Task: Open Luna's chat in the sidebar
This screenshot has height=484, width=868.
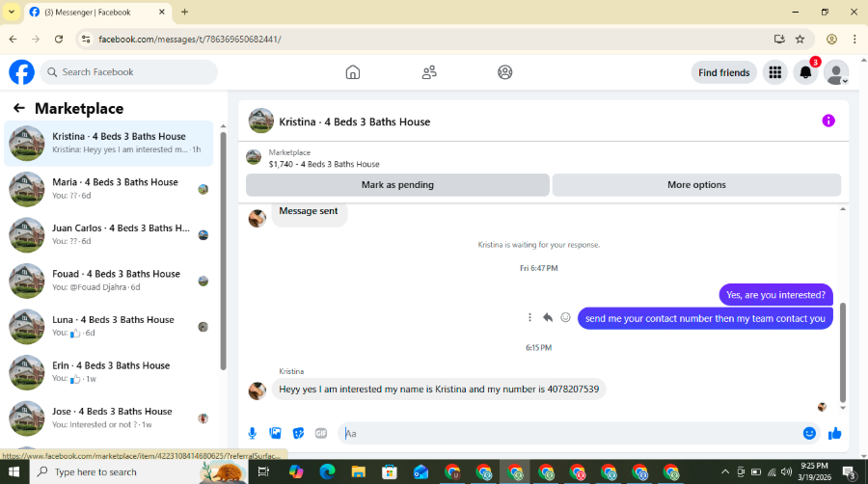Action: click(x=108, y=327)
